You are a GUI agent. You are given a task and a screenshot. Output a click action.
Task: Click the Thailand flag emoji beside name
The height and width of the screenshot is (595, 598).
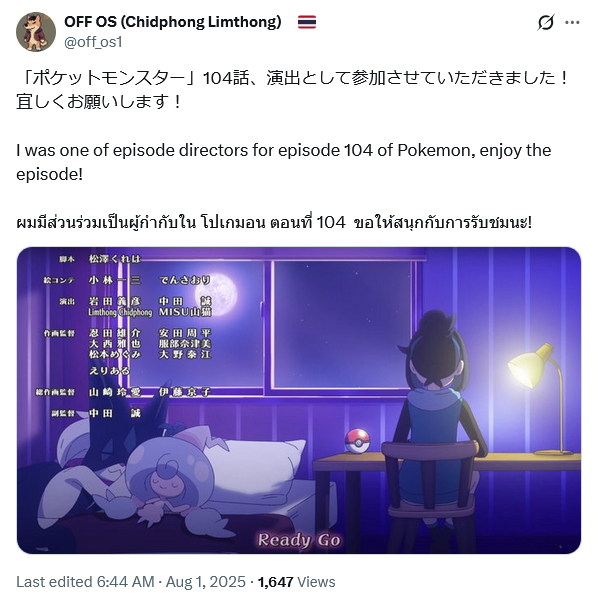pyautogui.click(x=307, y=22)
